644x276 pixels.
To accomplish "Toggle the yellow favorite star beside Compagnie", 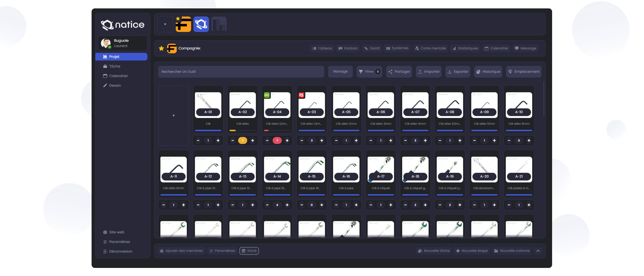I will pos(161,48).
